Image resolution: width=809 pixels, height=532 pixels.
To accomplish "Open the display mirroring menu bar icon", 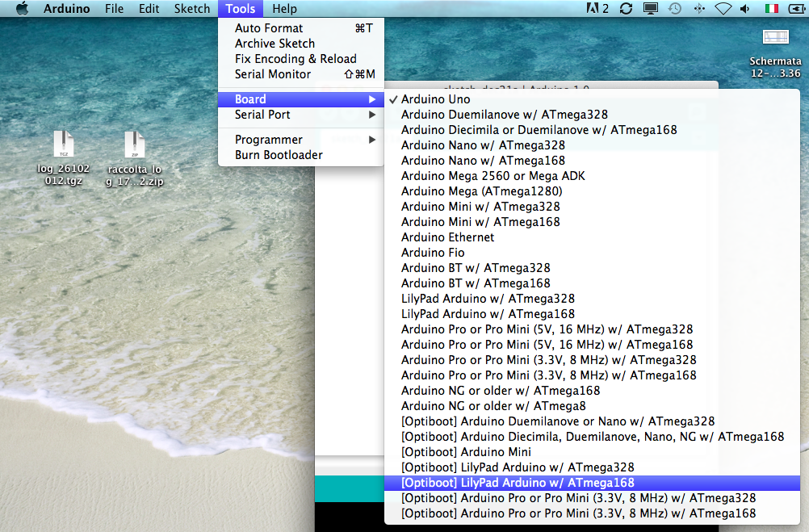I will [x=651, y=9].
